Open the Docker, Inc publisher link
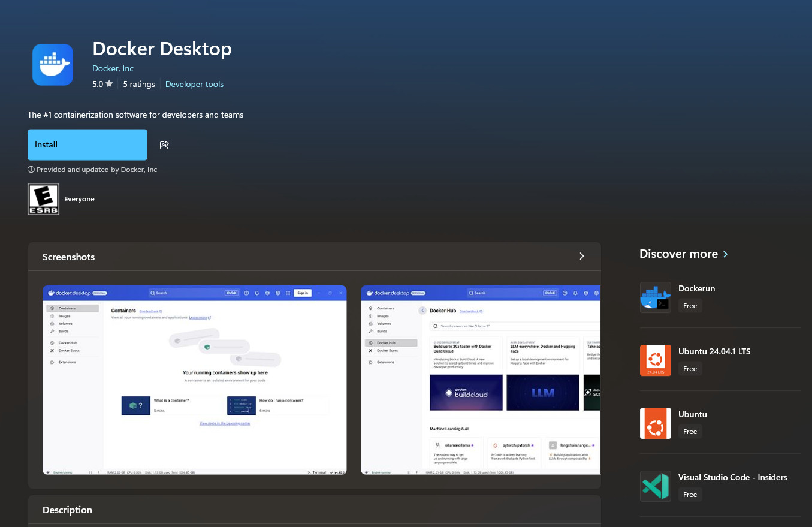 pyautogui.click(x=113, y=68)
